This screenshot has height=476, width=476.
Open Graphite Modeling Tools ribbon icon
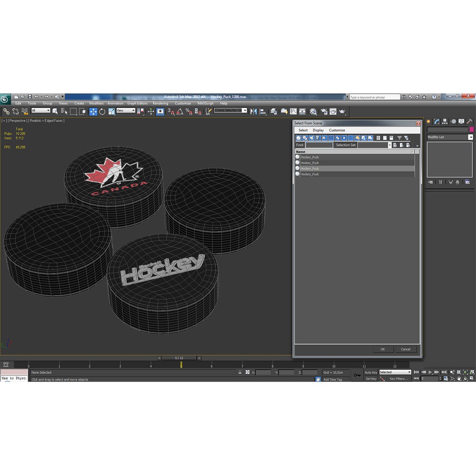click(x=284, y=112)
